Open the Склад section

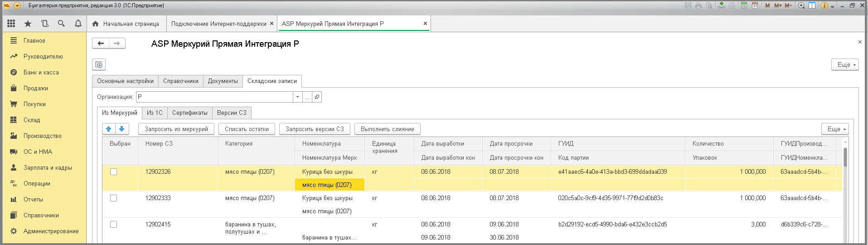44,120
